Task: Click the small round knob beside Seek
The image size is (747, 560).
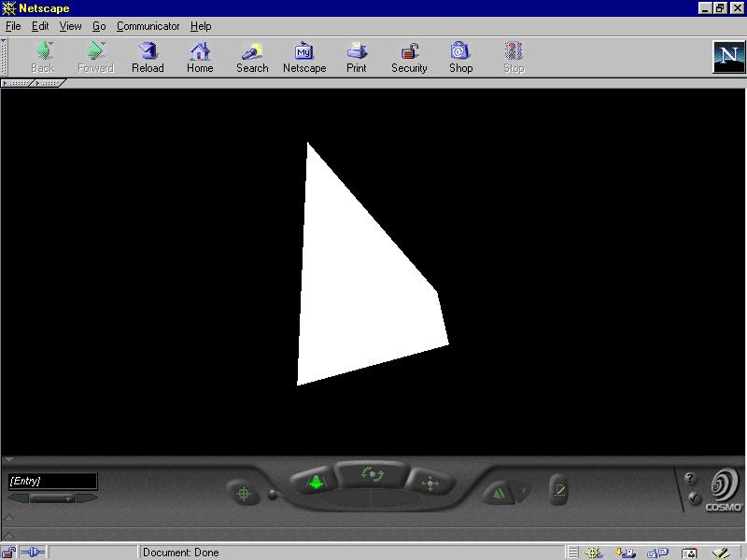Action: pyautogui.click(x=272, y=495)
